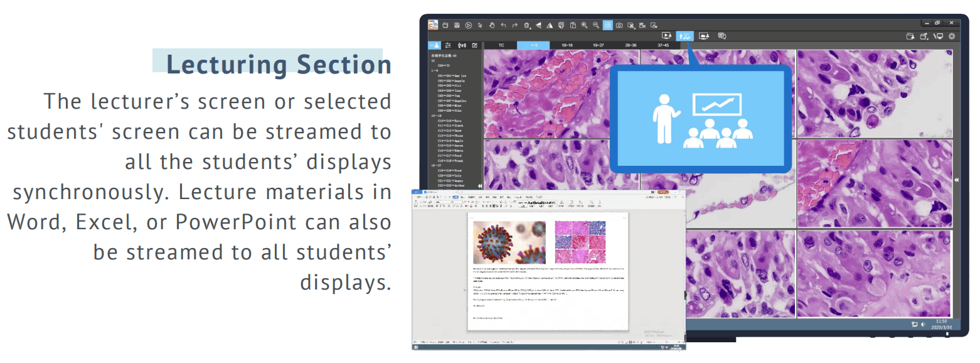
Task: Toggle the grid view button
Action: 607,25
